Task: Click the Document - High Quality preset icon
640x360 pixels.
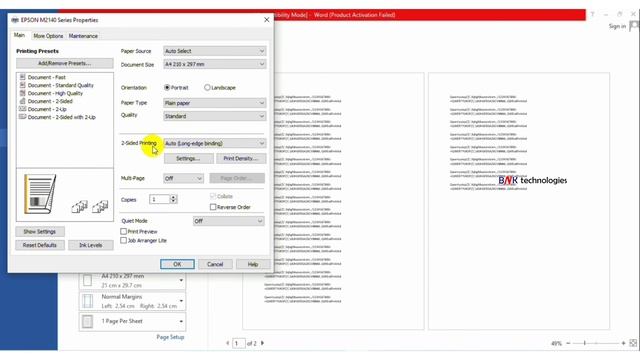Action: (x=22, y=93)
